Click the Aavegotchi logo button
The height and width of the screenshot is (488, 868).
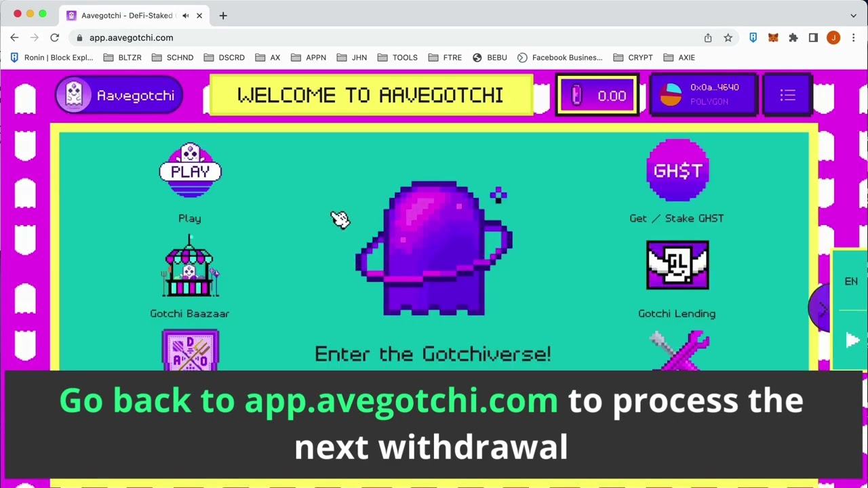[119, 96]
